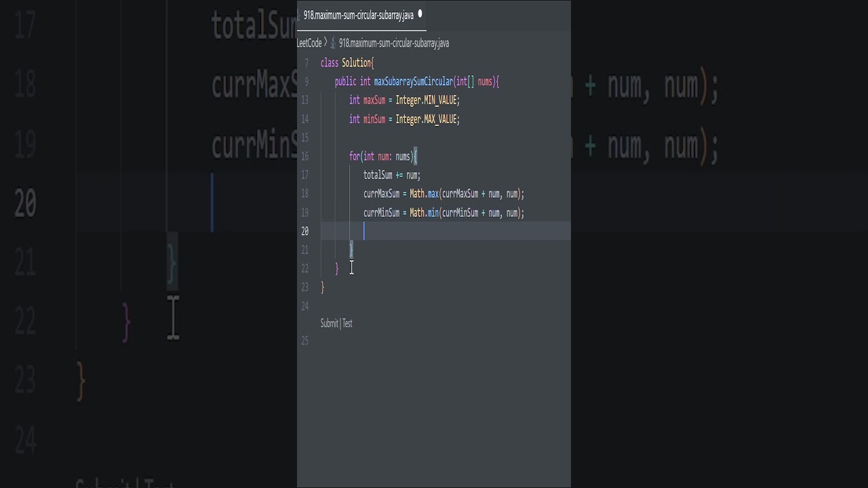Click the maxSubarraySumCircular method name
Viewport: 868px width, 488px height.
[413, 81]
